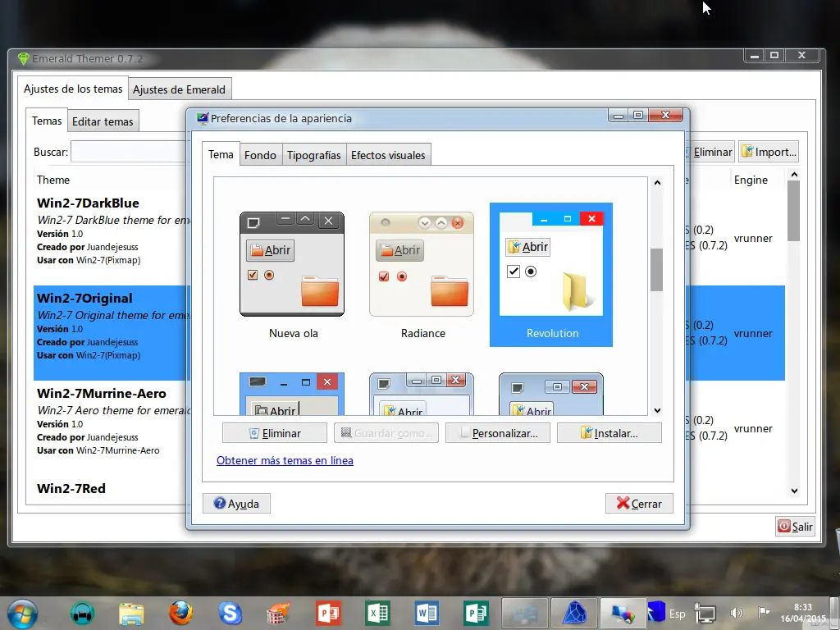Launch PowerPoint from the taskbar
Screen dimensions: 840x630
(x=328, y=614)
